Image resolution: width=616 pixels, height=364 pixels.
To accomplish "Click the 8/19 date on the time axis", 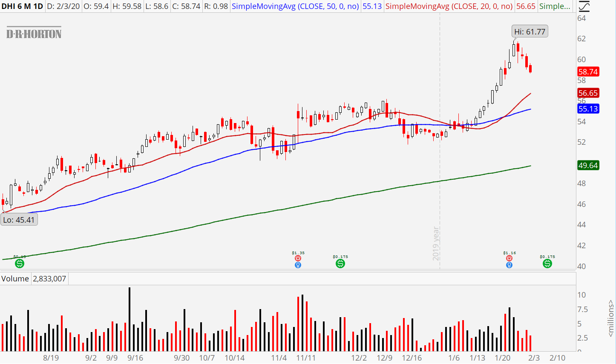I will 51,358.
